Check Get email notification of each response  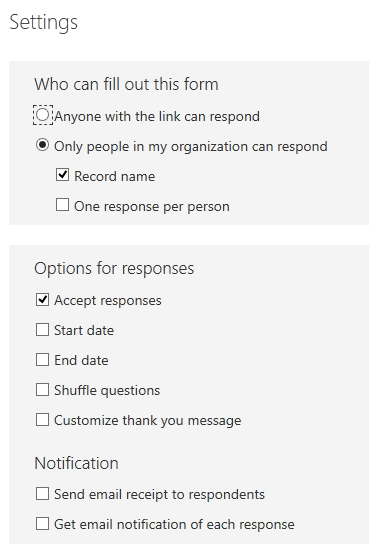tap(42, 524)
